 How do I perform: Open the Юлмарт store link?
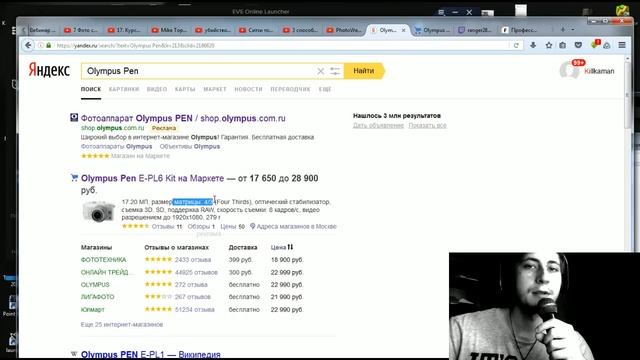click(93, 309)
